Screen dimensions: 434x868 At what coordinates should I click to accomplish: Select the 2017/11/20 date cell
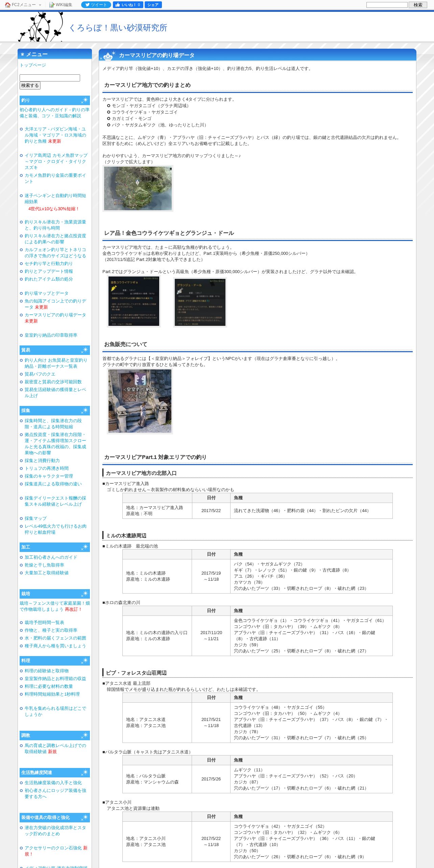[x=211, y=635]
